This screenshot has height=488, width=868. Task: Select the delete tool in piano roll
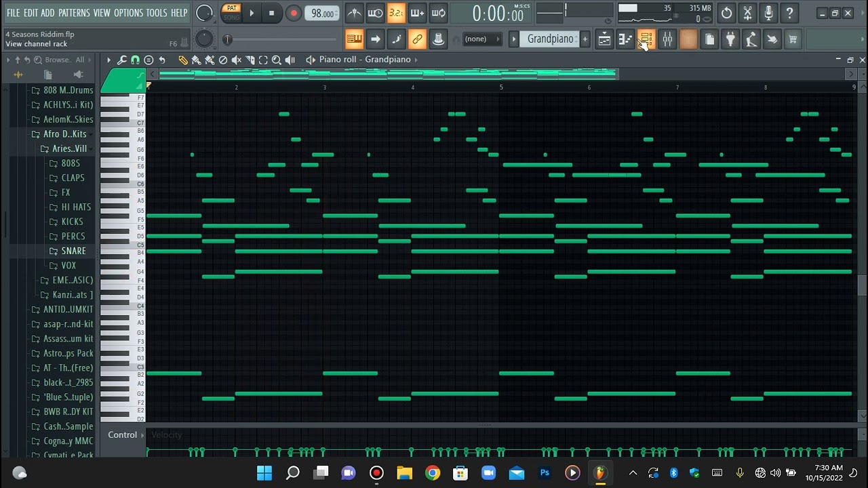[223, 60]
